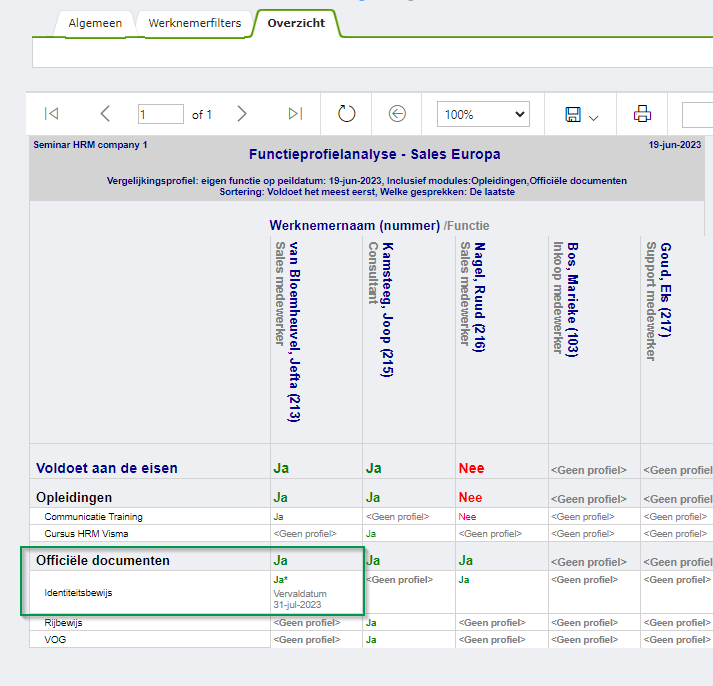Open the Werknemerfilters tab
713x686 pixels.
point(194,23)
